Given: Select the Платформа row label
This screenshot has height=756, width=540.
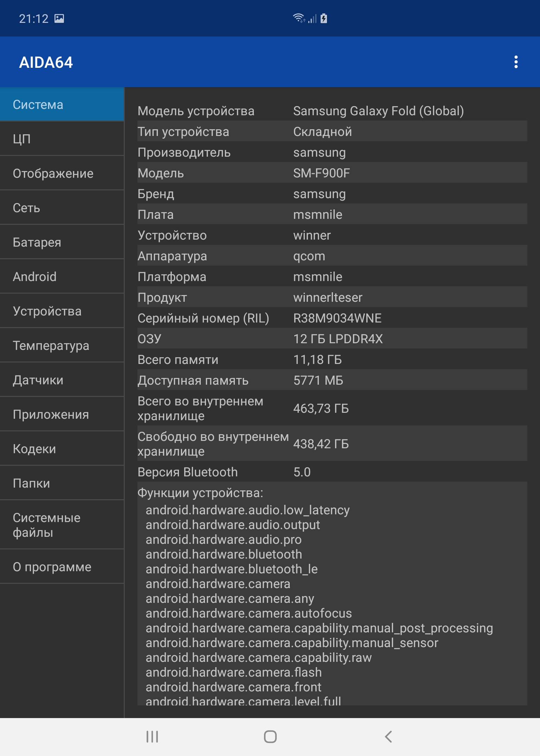Looking at the screenshot, I should pyautogui.click(x=172, y=277).
